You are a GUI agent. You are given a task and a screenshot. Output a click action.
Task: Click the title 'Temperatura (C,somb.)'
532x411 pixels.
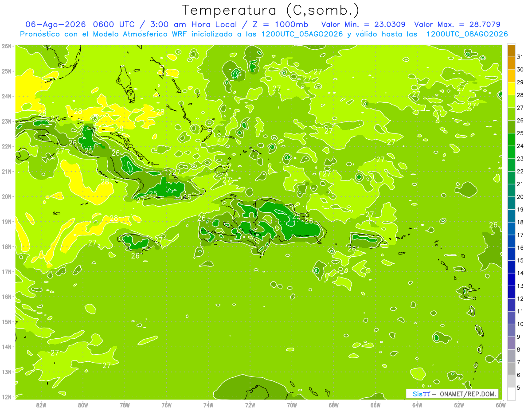[x=271, y=10]
